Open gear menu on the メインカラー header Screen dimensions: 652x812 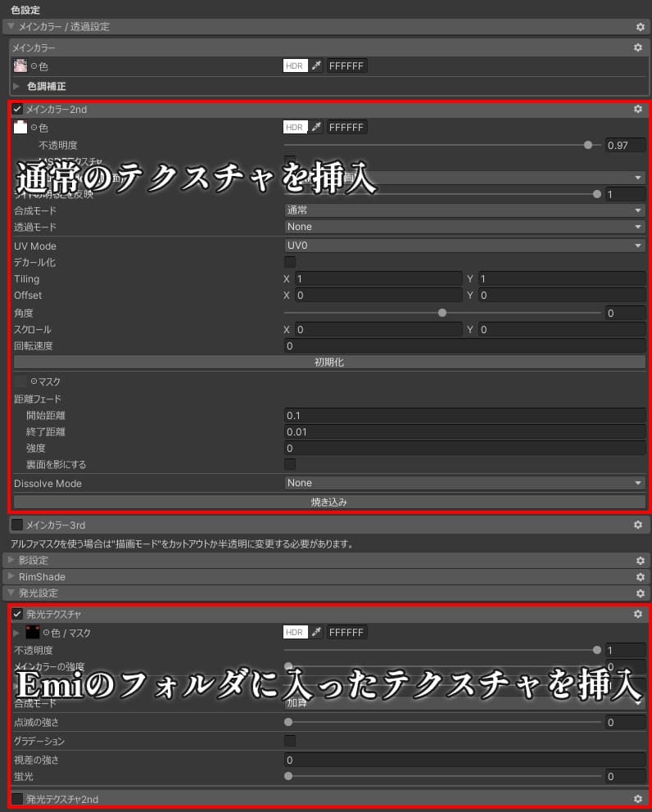(x=638, y=47)
